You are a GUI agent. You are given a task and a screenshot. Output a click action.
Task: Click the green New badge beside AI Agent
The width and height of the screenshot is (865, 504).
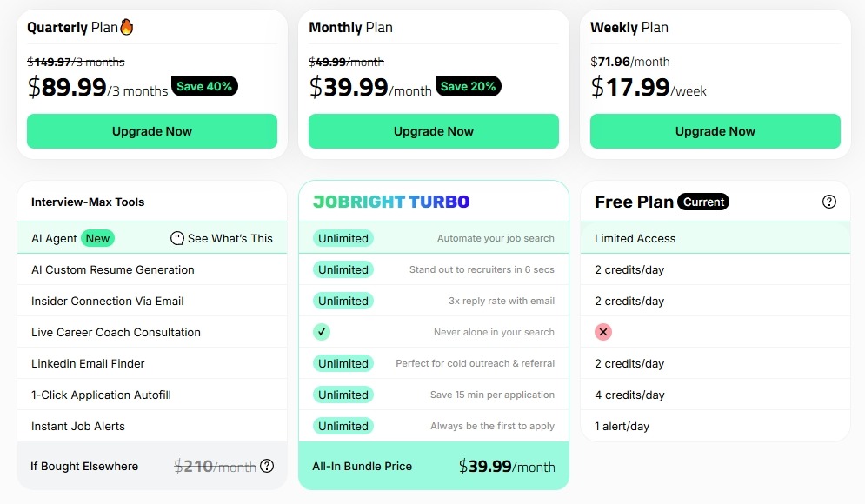point(97,238)
